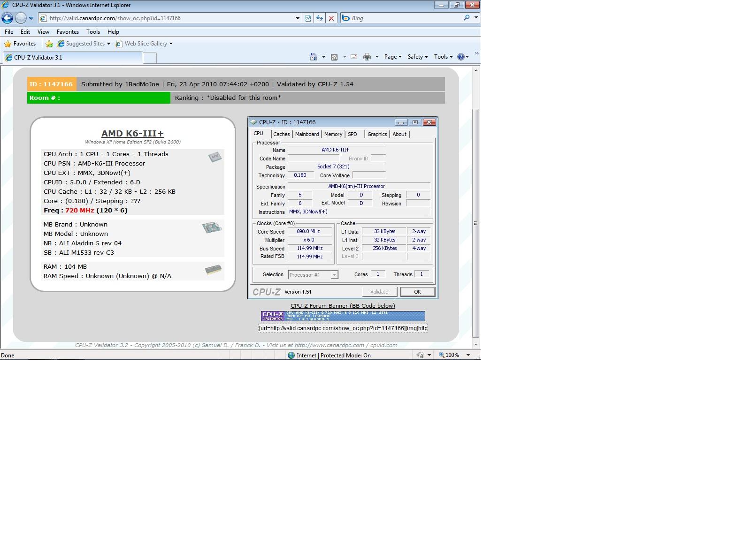751x560 pixels.
Task: Expand the address bar autocomplete dropdown
Action: (298, 18)
